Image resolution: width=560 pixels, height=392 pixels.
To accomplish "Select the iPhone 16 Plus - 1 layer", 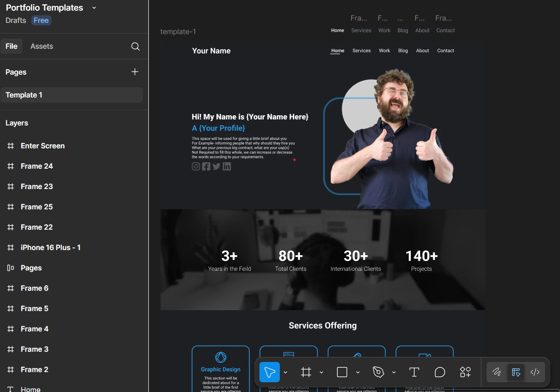I will (50, 247).
